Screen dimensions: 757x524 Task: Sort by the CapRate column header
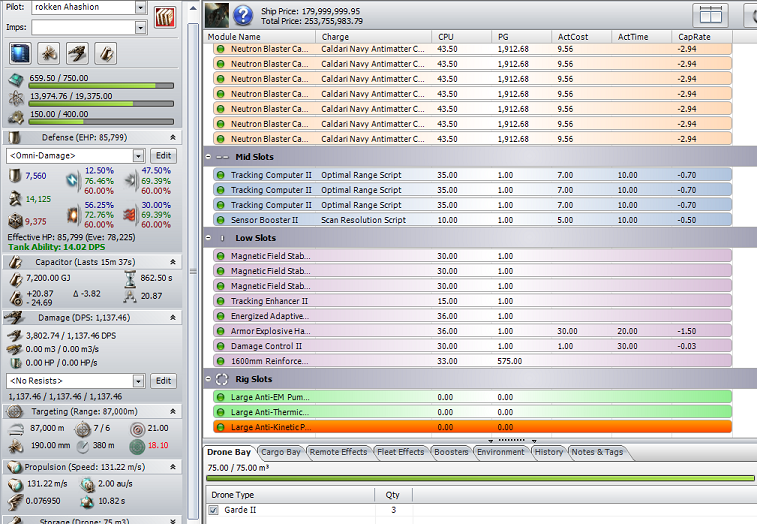coord(701,37)
